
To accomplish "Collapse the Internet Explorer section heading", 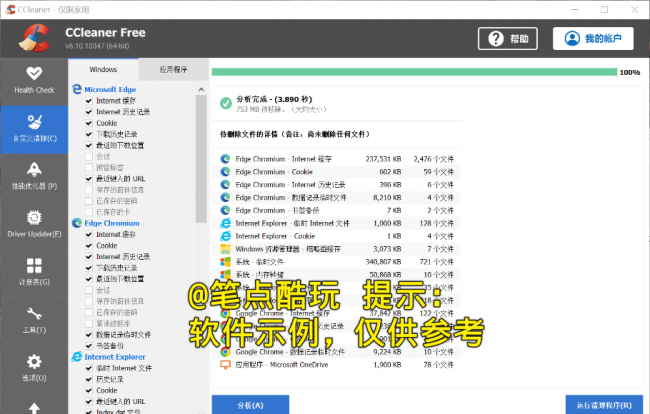I will point(115,357).
